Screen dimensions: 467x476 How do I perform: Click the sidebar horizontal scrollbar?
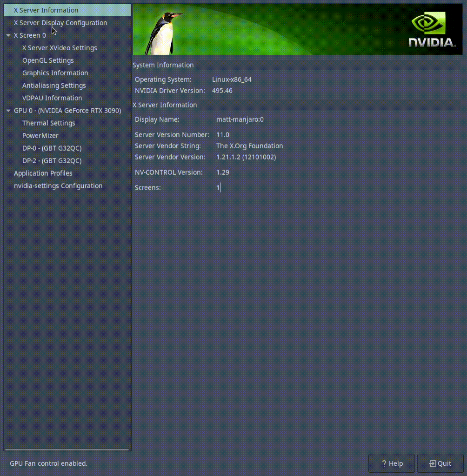67,450
